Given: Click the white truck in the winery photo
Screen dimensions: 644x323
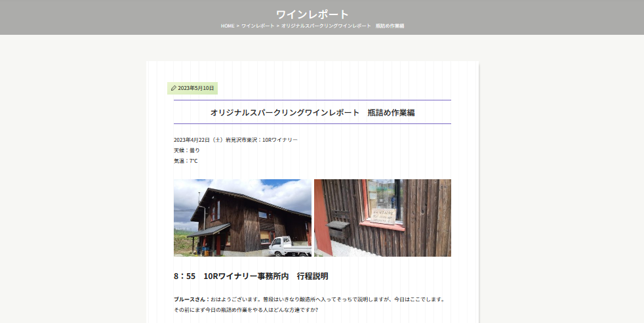Looking at the screenshot, I should point(289,246).
